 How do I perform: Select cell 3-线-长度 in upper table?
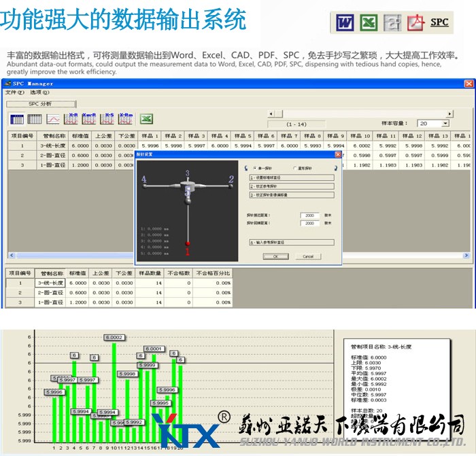tap(53, 145)
